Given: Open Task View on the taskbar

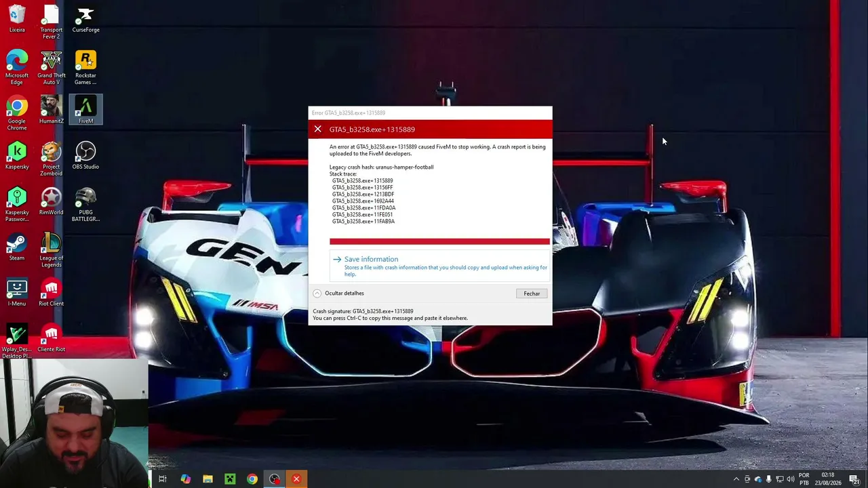Looking at the screenshot, I should click(163, 479).
